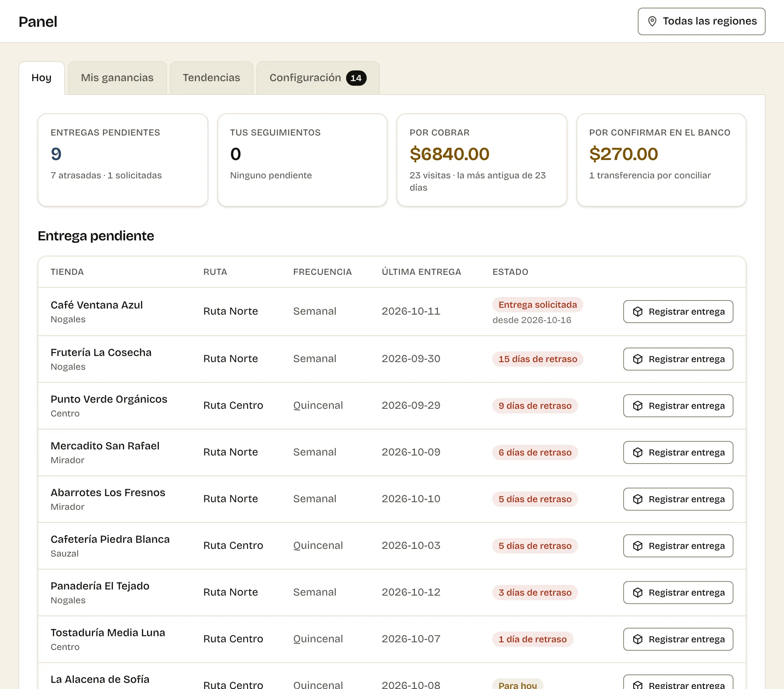The width and height of the screenshot is (784, 689).
Task: Open the Tus seguimientos summary card
Action: (302, 160)
